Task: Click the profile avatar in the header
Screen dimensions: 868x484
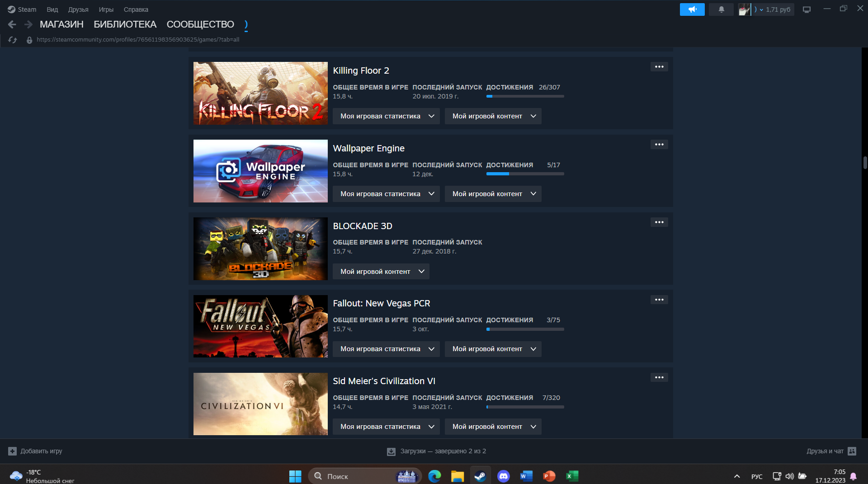Action: (744, 9)
